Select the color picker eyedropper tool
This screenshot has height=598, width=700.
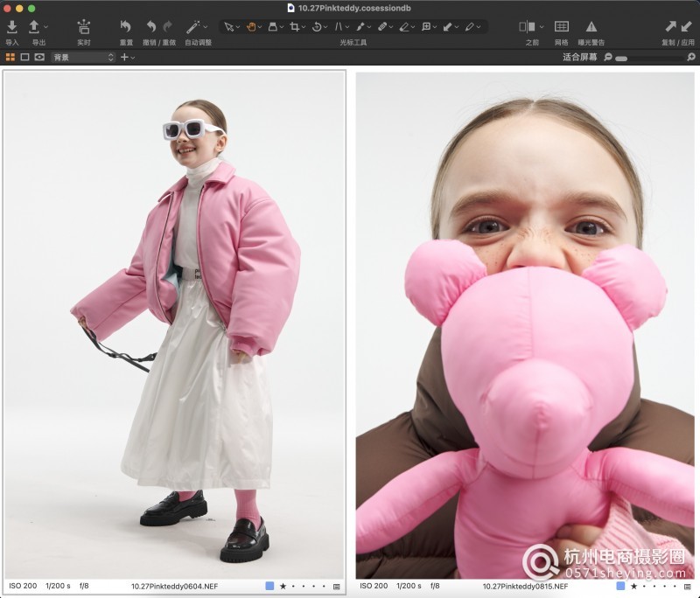click(x=469, y=27)
